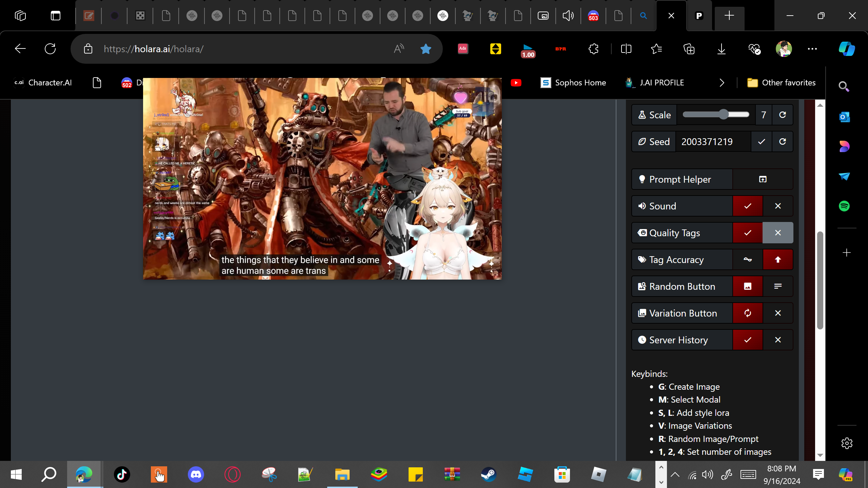Click the extension icon showing 1.00 badge
868x488 pixels.
pos(528,50)
